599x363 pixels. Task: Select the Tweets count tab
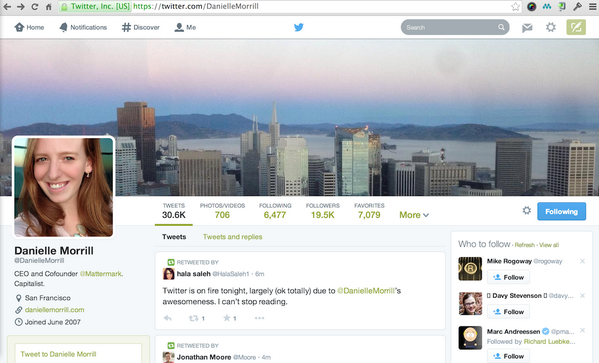[x=173, y=211]
